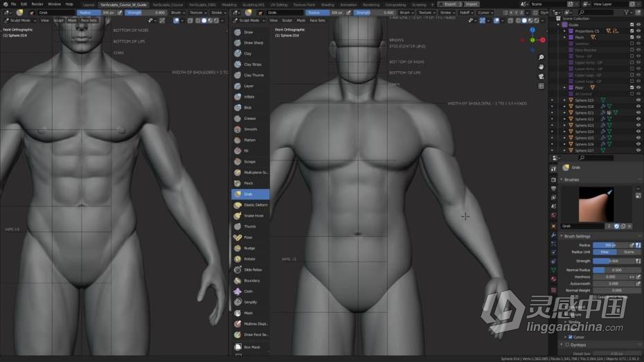Select the Inflate brush tool

coord(250,97)
